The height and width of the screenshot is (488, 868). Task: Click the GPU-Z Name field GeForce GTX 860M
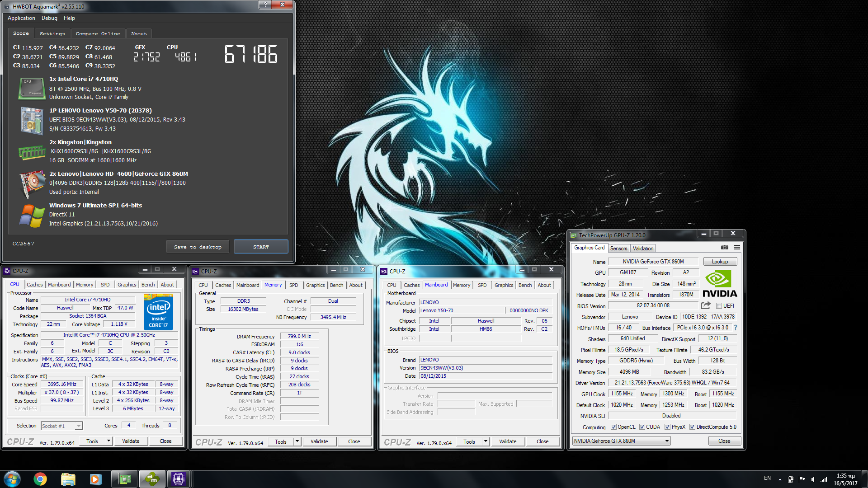tap(653, 262)
